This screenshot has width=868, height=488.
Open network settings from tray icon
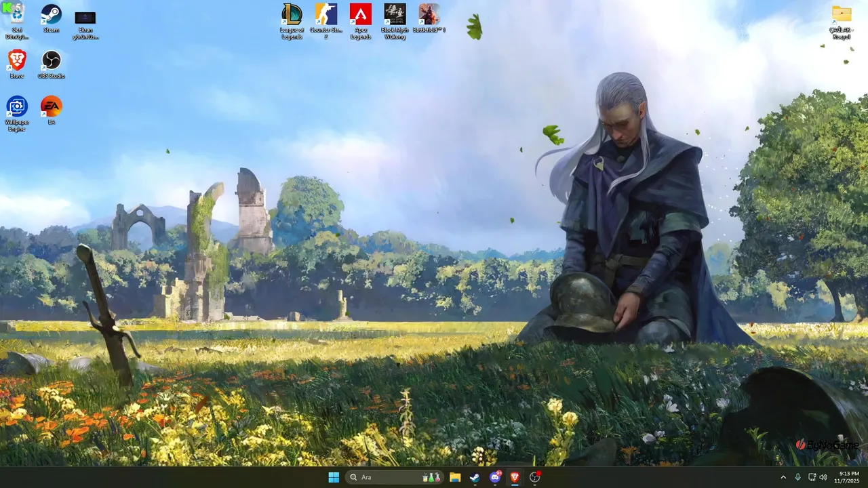click(812, 477)
